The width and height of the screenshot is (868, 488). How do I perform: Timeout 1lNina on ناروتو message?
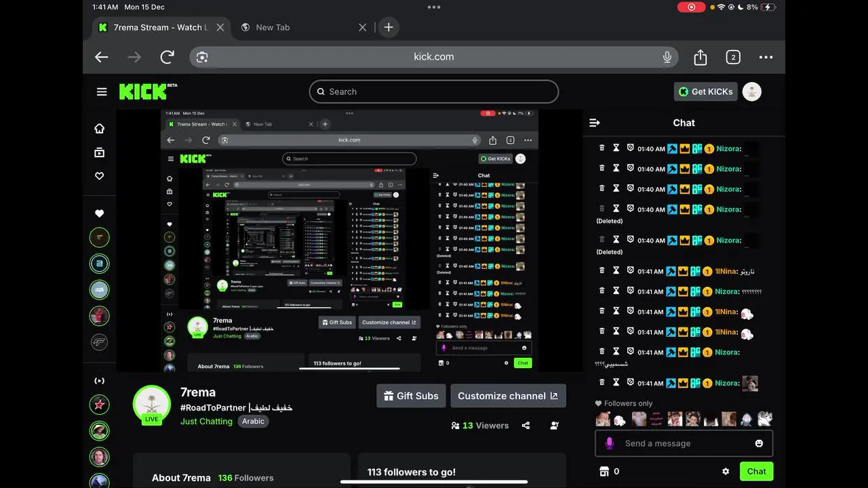[616, 270]
